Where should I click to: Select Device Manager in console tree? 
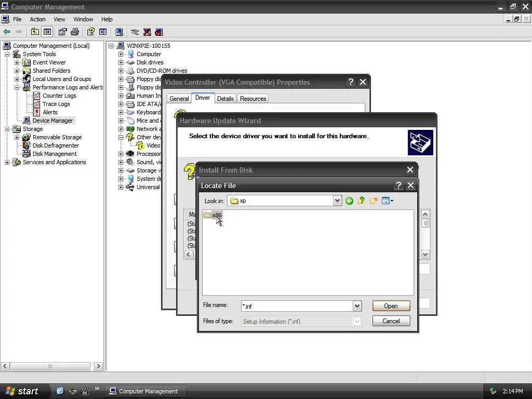tap(52, 121)
